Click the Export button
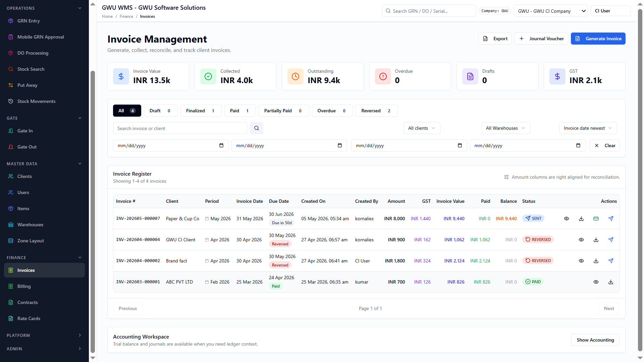Viewport: 644px width, 362px height. click(495, 39)
